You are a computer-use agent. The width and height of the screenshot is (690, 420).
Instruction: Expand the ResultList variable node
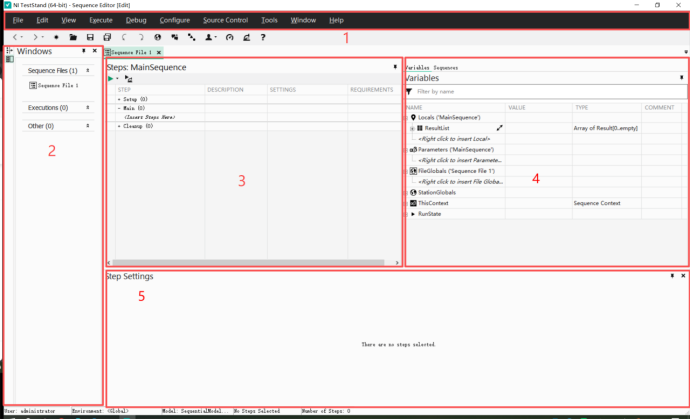(x=412, y=129)
